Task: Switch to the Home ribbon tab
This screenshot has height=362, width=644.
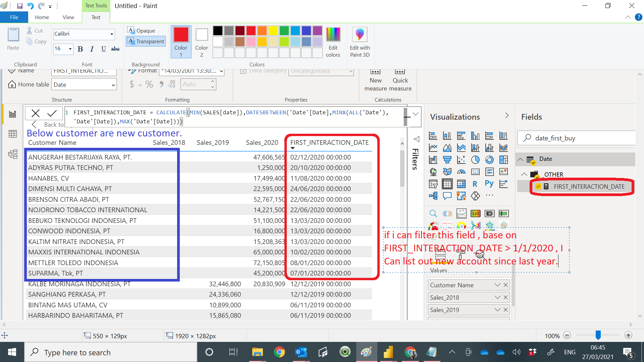Action: click(42, 17)
